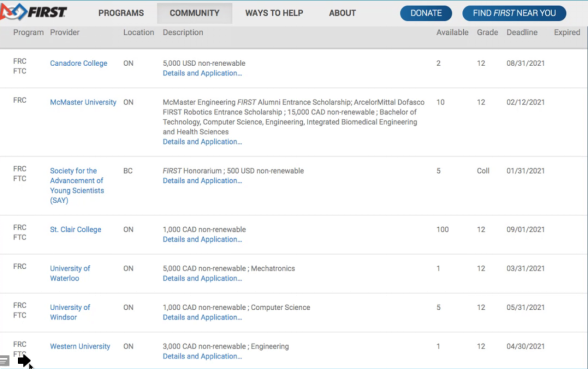The height and width of the screenshot is (369, 588).
Task: Click the FIRST logo
Action: pos(34,12)
